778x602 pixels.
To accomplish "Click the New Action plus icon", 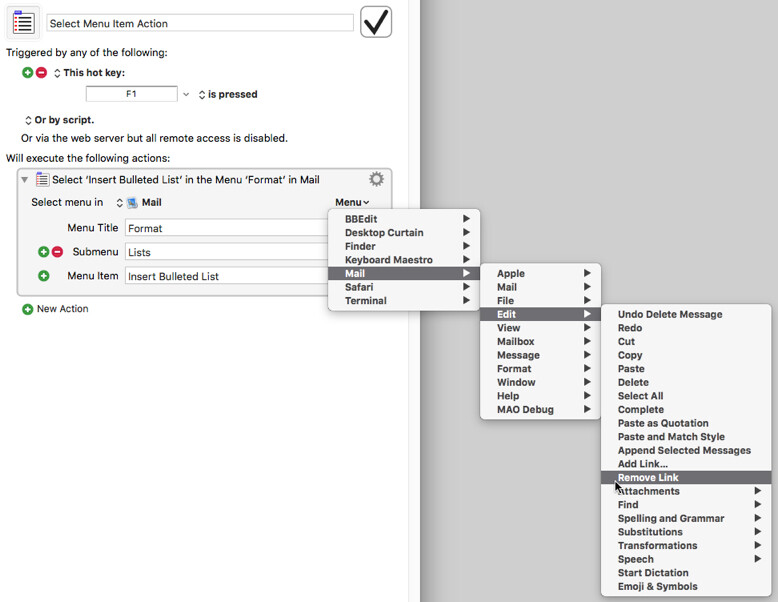I will click(x=27, y=309).
